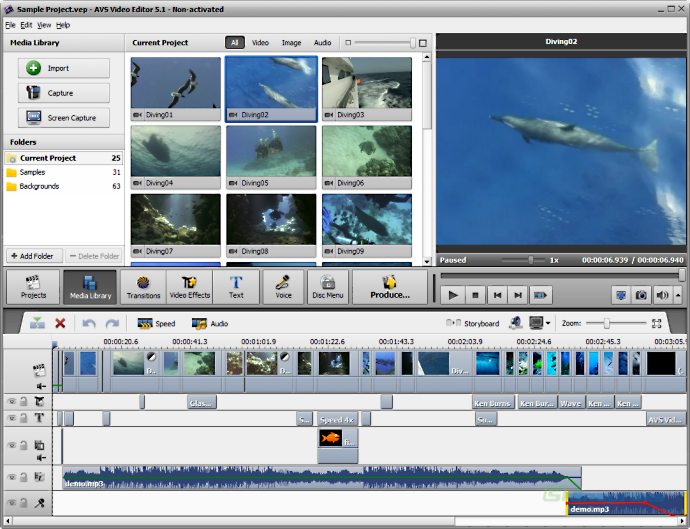Select the All media filter tab
This screenshot has height=529, width=690.
[235, 43]
